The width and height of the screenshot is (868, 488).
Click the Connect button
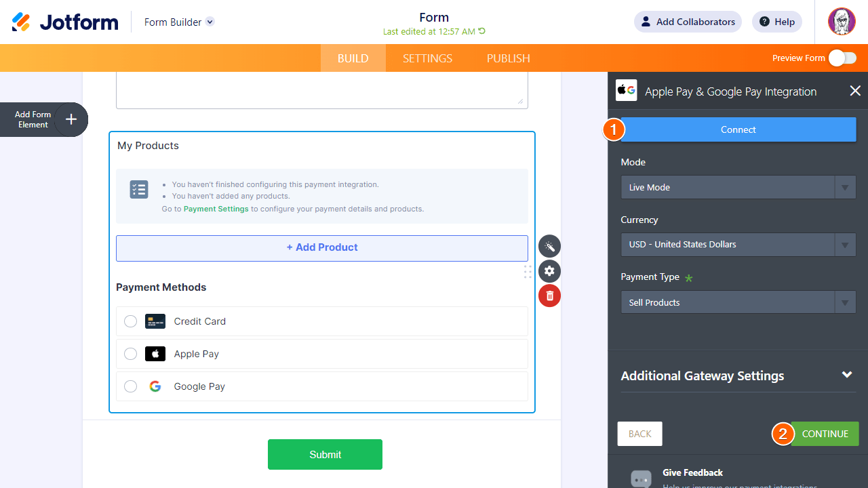pos(738,129)
